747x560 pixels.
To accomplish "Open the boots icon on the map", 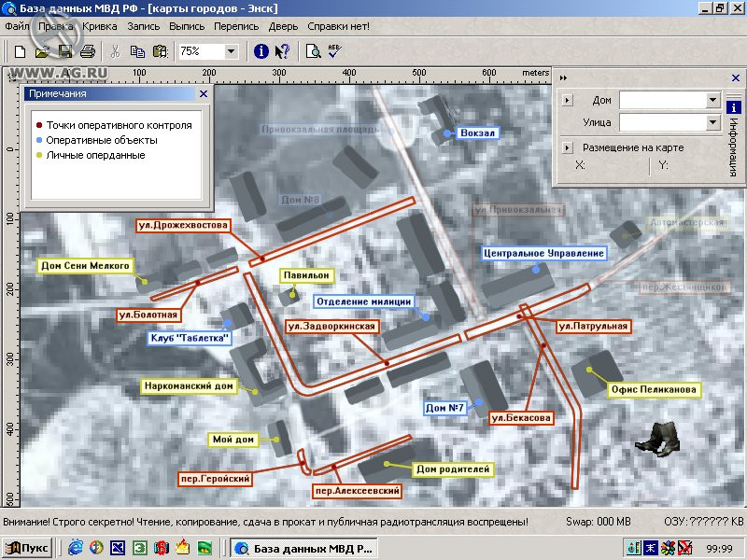I will [x=658, y=439].
